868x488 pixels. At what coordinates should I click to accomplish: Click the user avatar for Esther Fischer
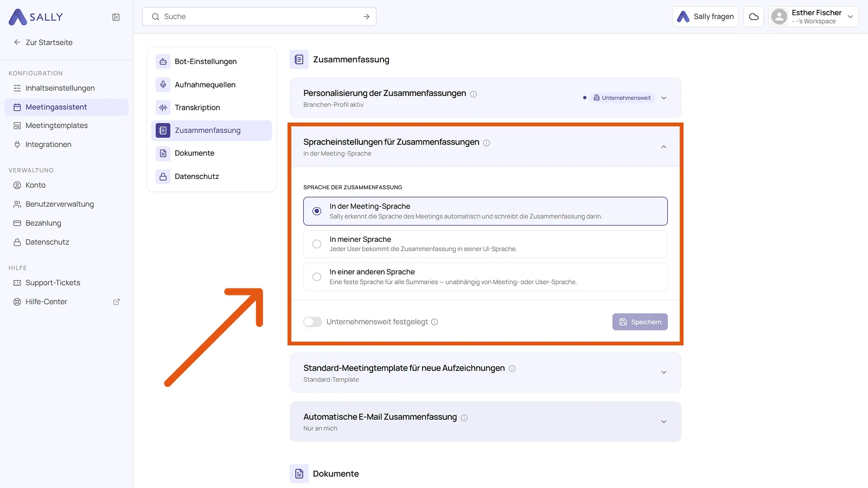click(x=779, y=17)
